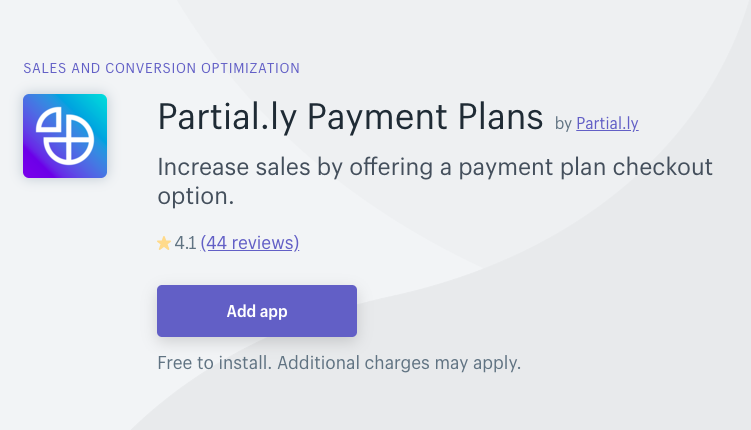Click the word 'checkout' in the tagline
Image resolution: width=751 pixels, height=430 pixels.
tap(662, 167)
